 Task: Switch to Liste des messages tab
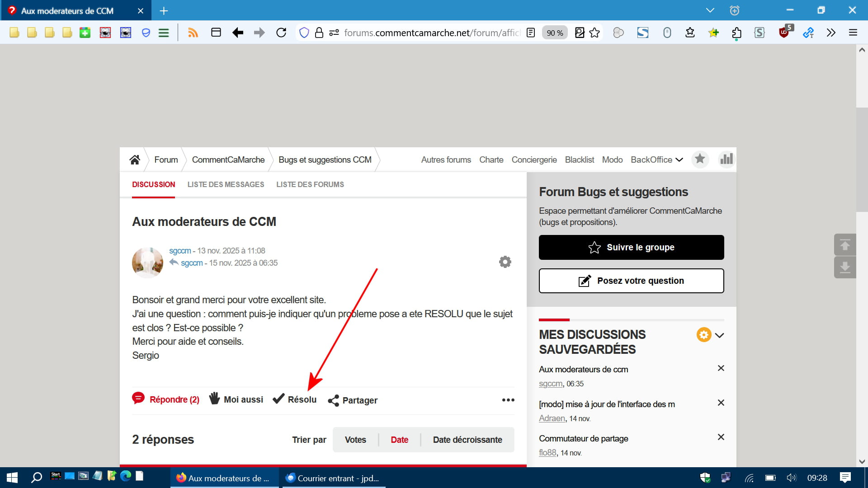point(226,184)
